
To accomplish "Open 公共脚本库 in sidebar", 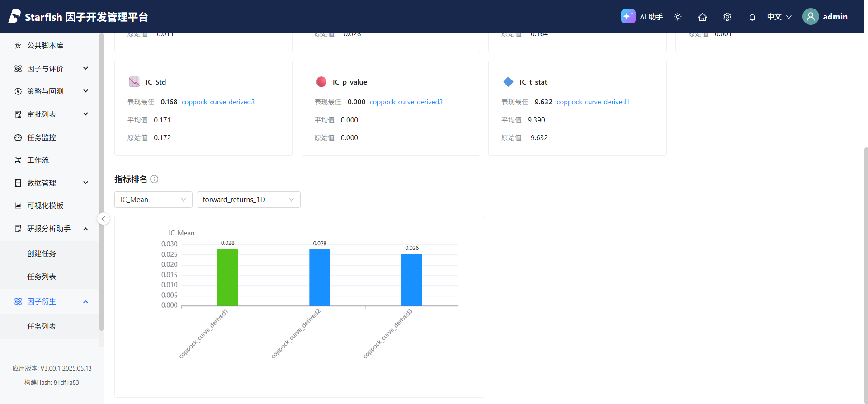I will pos(45,46).
